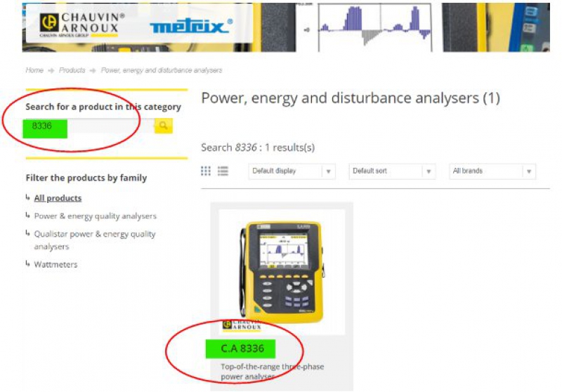
Task: Filter by Power & energy quality analysers
Action: click(96, 216)
